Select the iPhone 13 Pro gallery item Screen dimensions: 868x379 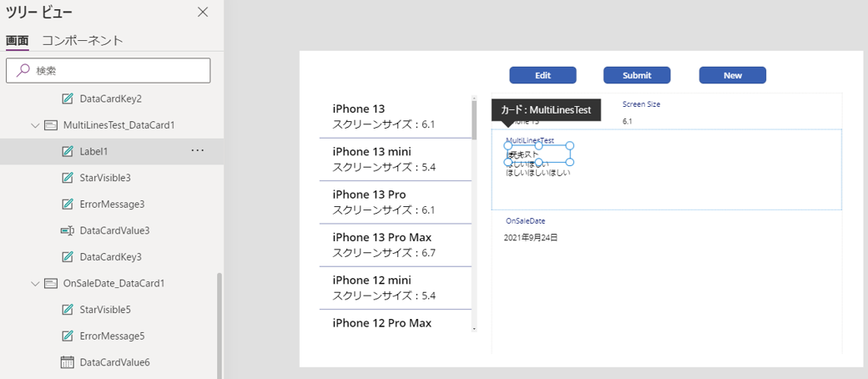pos(396,202)
